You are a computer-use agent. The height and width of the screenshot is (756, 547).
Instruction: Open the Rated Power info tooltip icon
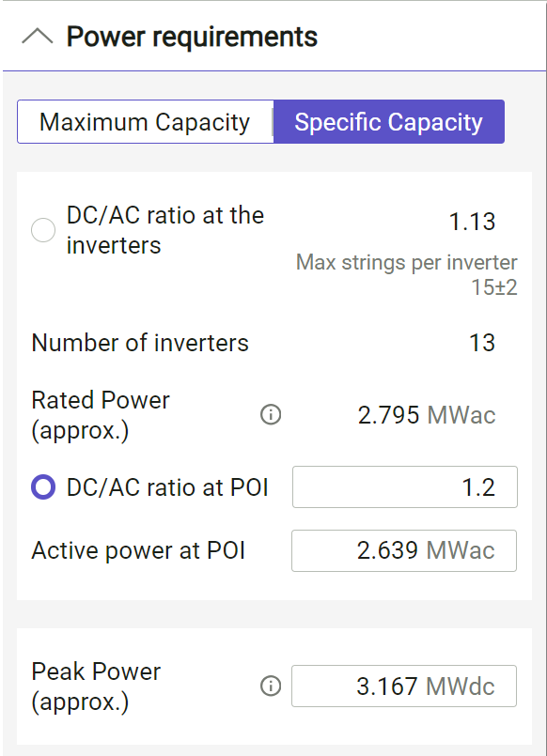coord(270,414)
